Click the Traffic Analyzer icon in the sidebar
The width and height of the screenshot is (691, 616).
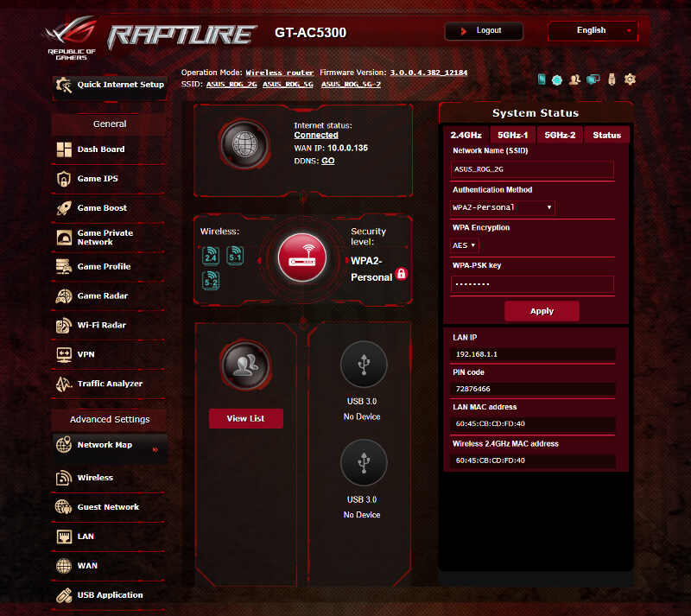64,384
